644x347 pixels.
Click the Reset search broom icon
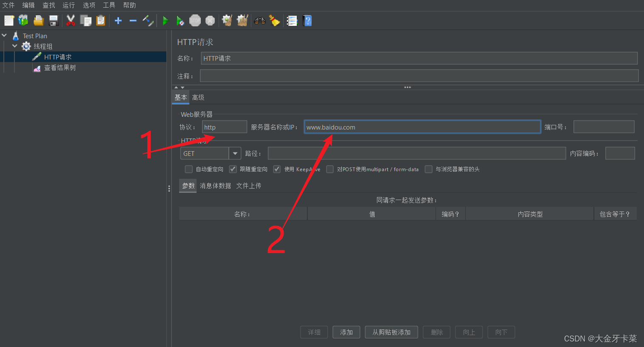click(x=275, y=20)
